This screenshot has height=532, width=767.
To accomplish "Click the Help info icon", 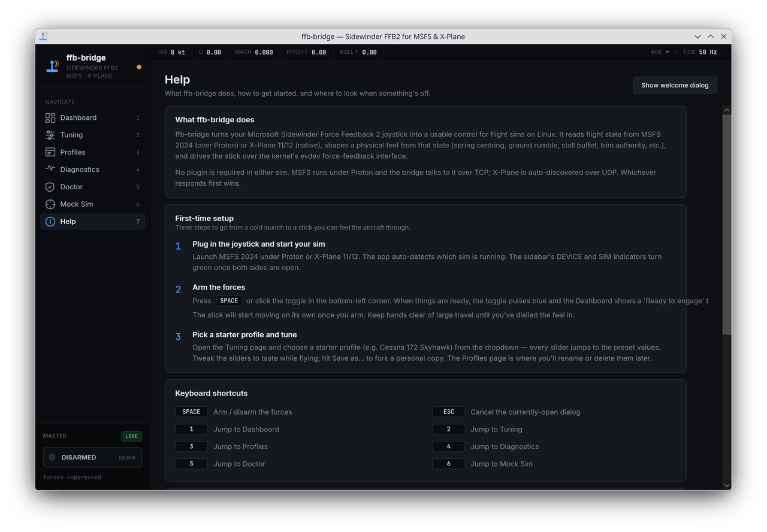I will (50, 222).
